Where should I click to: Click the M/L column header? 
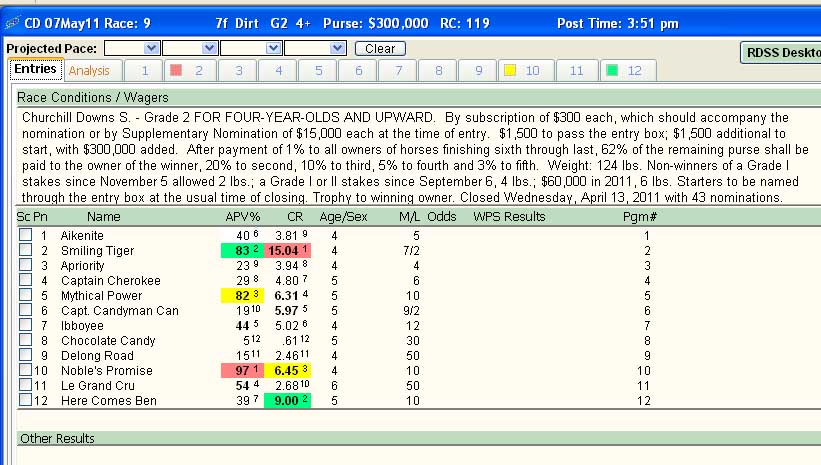tap(409, 217)
